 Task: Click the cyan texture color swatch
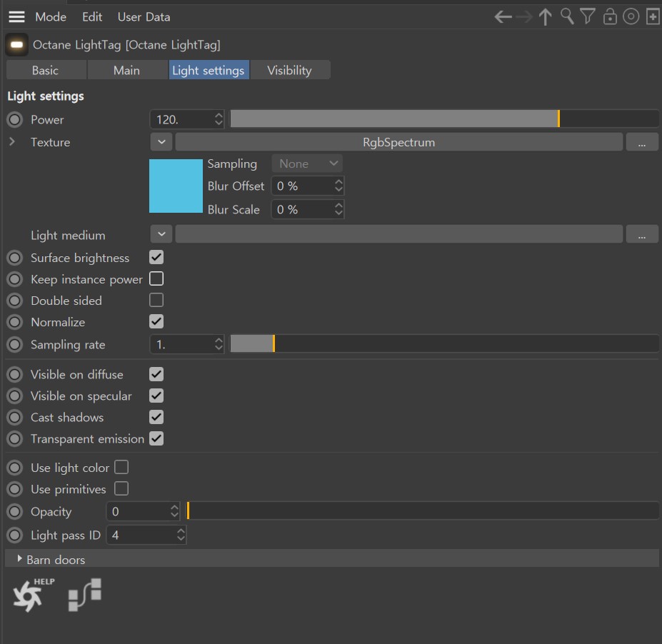(x=176, y=186)
